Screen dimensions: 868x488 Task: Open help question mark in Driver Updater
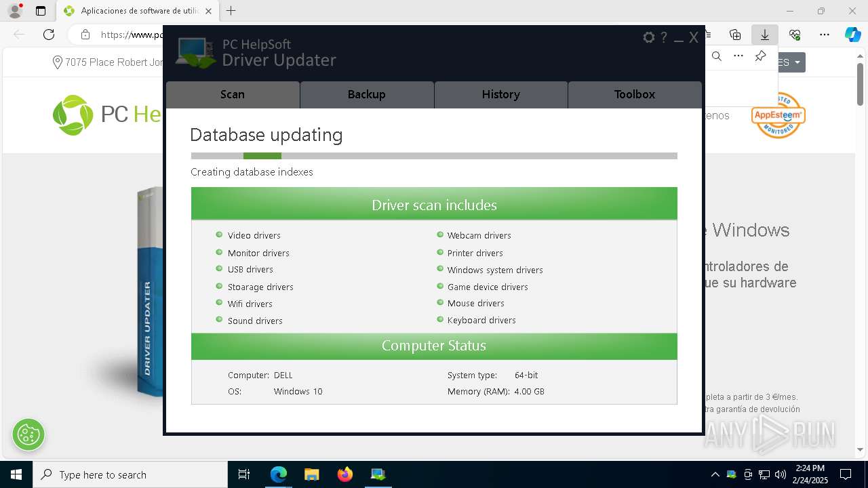664,37
